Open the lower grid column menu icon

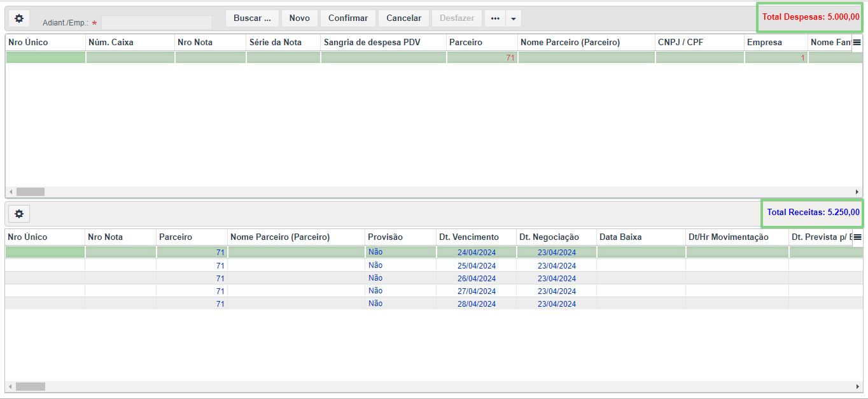point(857,237)
